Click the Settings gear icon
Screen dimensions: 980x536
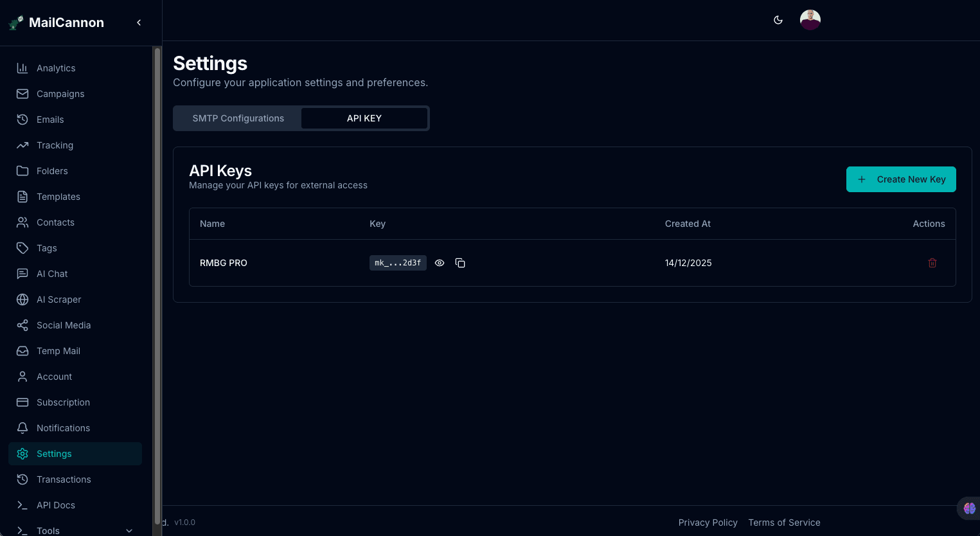pyautogui.click(x=22, y=454)
